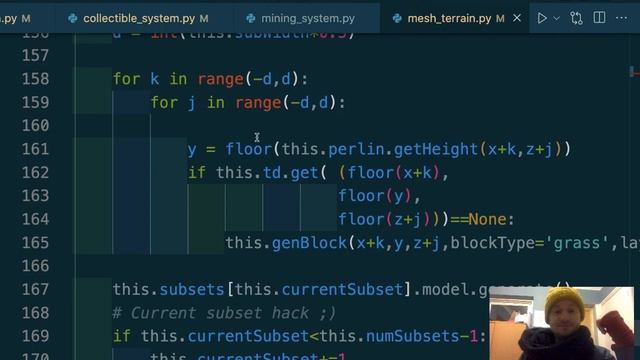This screenshot has width=640, height=360.
Task: Click Python icon on mesh_terrain.py tab
Action: (397, 18)
